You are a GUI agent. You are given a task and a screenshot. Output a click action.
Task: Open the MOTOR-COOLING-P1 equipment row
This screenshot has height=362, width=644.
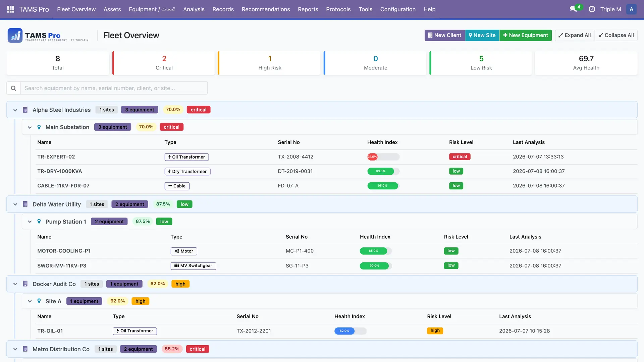coord(336,251)
